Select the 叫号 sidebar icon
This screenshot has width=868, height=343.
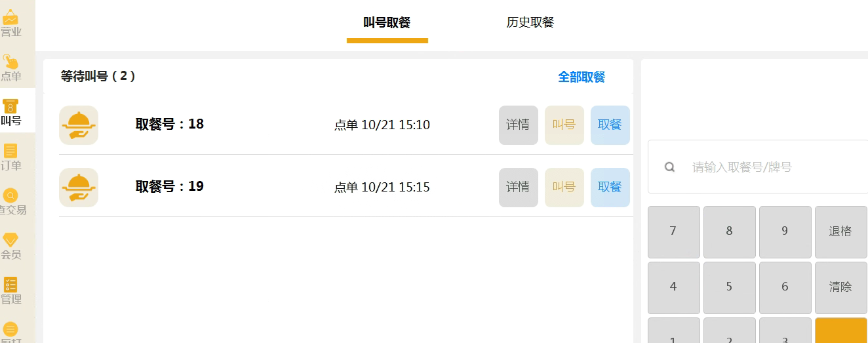pos(10,107)
